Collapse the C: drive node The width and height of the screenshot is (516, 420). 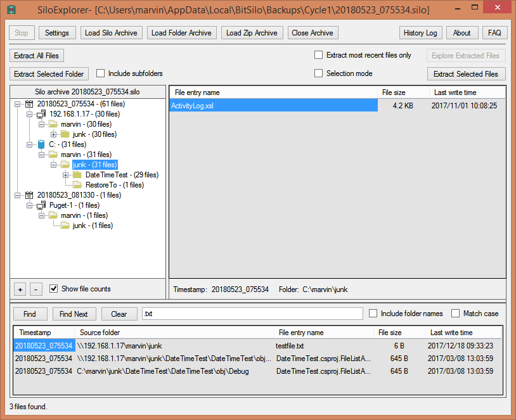pyautogui.click(x=29, y=144)
